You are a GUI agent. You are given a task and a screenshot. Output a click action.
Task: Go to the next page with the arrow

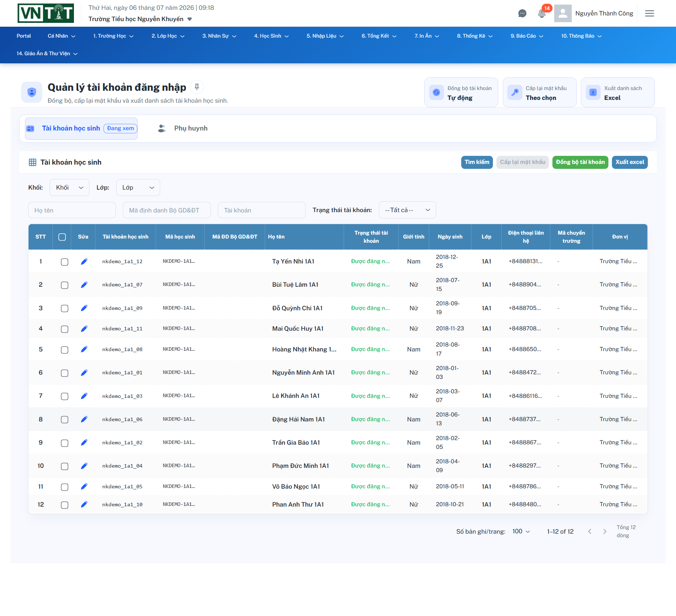point(605,531)
